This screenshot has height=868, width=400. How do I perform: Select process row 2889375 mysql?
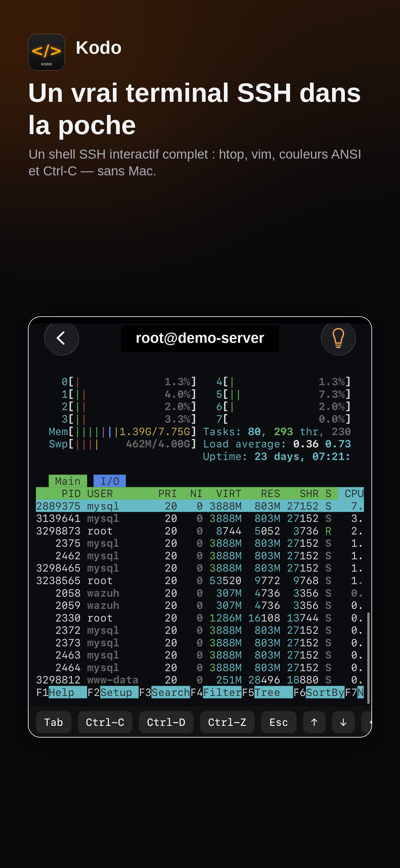tap(200, 506)
